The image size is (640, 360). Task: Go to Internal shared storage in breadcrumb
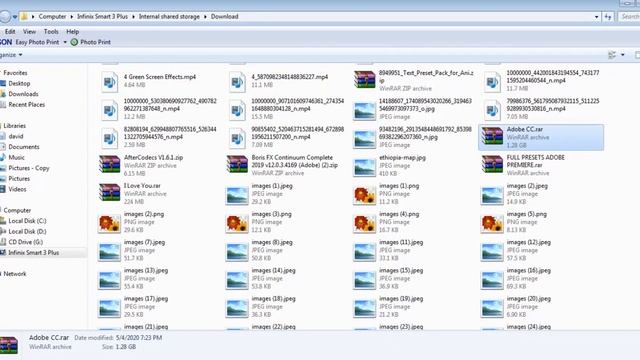169,17
